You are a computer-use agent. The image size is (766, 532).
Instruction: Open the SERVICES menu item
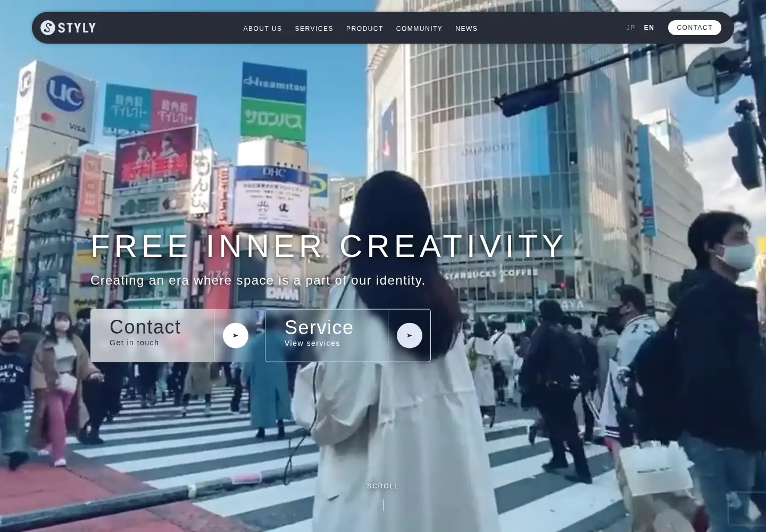(x=314, y=29)
